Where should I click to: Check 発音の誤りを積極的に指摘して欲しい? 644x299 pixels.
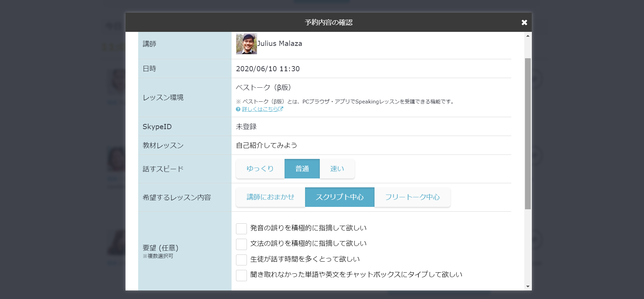tap(241, 228)
